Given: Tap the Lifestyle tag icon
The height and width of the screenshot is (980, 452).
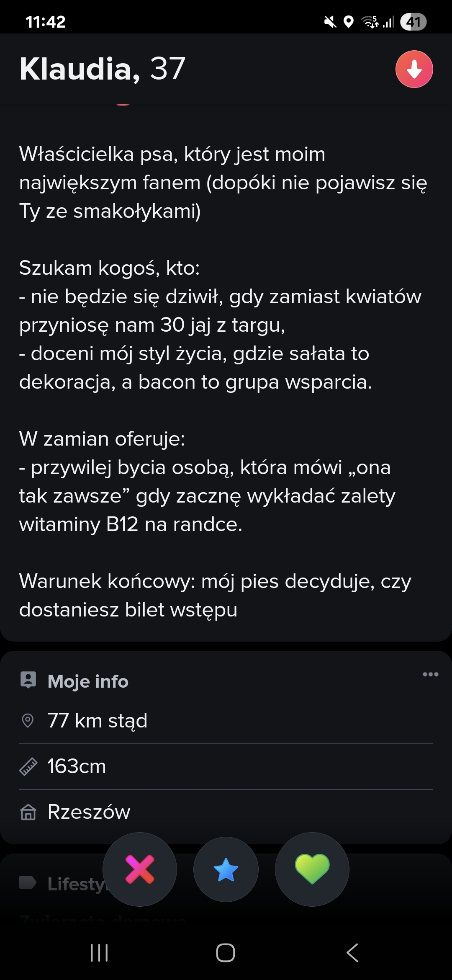Looking at the screenshot, I should (x=28, y=882).
